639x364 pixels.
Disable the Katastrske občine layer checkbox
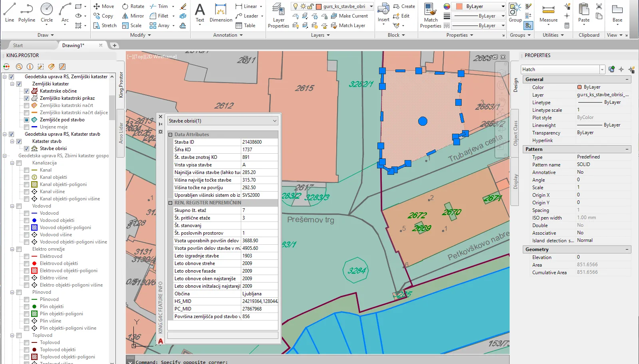pyautogui.click(x=27, y=91)
